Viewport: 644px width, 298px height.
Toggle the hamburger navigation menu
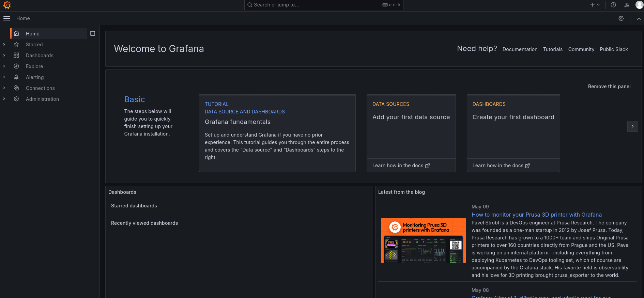[7, 18]
